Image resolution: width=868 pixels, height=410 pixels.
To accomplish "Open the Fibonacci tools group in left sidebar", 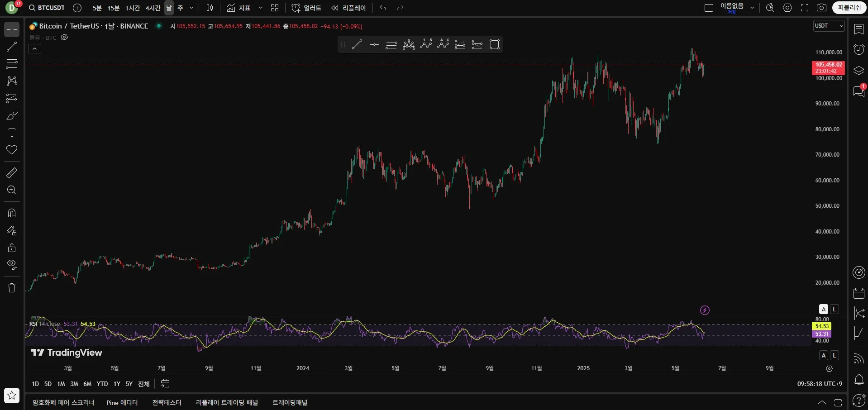I will [12, 64].
